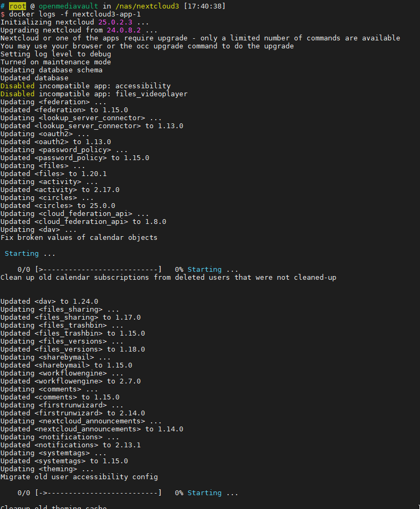The height and width of the screenshot is (509, 420).
Task: Click 'Migrate old user accessibility config' line
Action: pyautogui.click(x=79, y=477)
